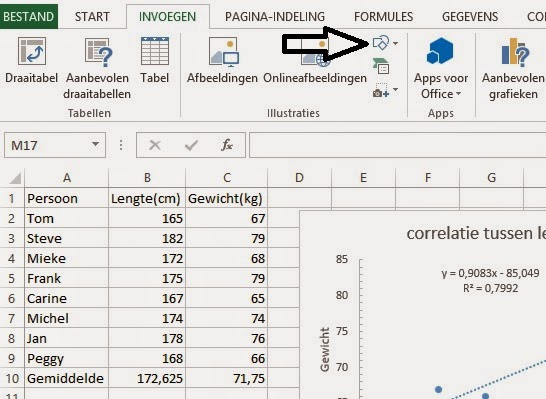Switch to the FORMULES tab
The height and width of the screenshot is (399, 546).
click(383, 16)
